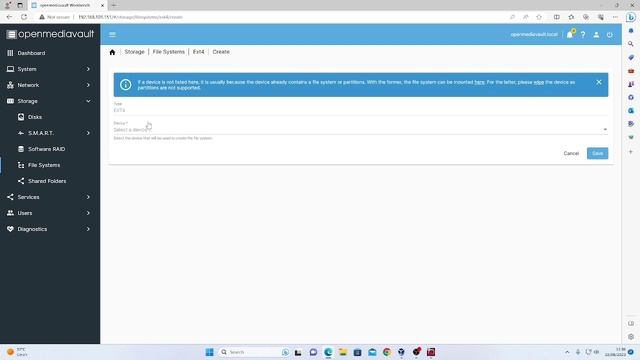Viewport: 640px width, 360px height.
Task: Click the Cancel button
Action: pos(571,153)
